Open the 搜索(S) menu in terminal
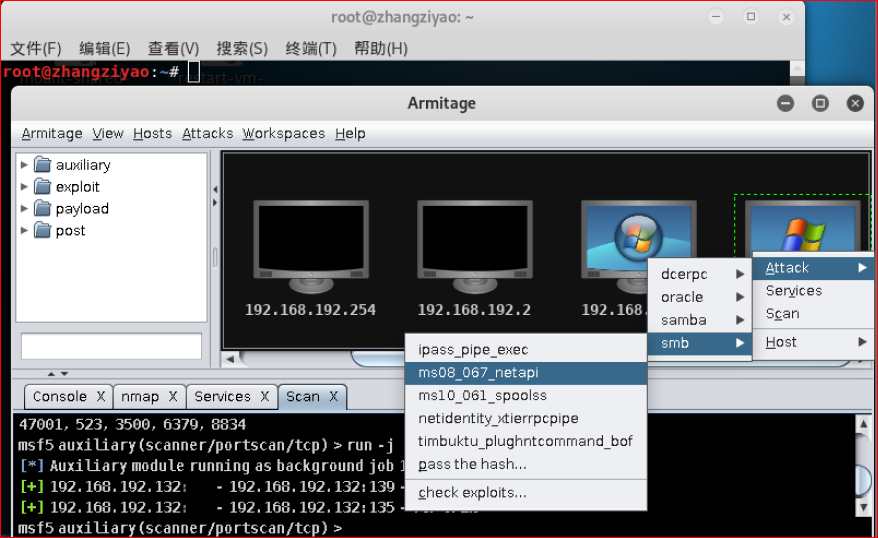Screen dimensions: 878x538 click(242, 49)
